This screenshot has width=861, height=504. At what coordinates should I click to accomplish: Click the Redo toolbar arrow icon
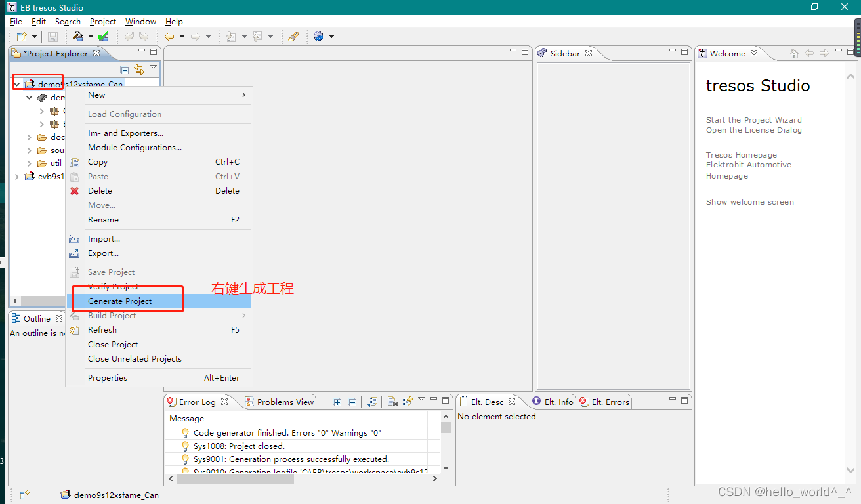click(x=144, y=37)
